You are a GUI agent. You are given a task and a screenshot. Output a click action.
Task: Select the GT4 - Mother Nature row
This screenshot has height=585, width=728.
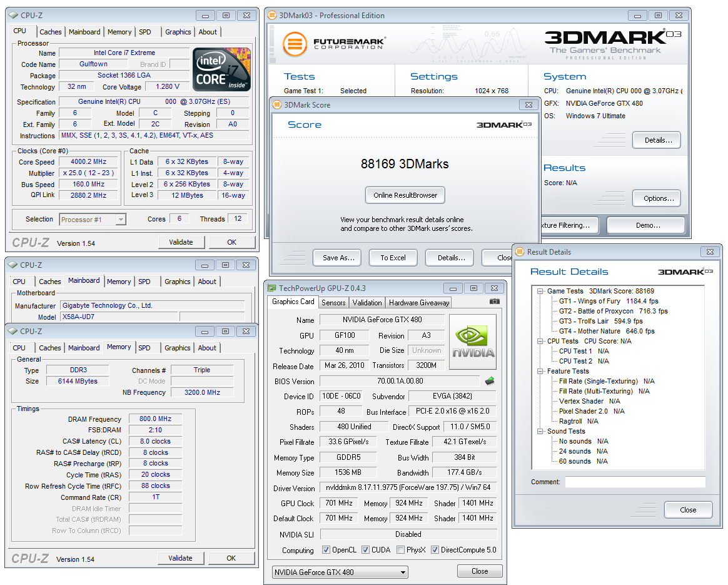tap(607, 332)
